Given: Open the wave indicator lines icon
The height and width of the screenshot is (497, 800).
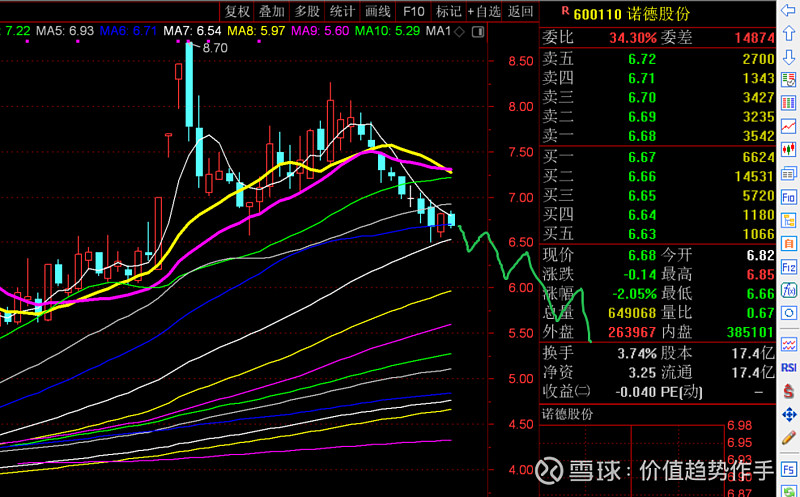Looking at the screenshot, I should (788, 344).
